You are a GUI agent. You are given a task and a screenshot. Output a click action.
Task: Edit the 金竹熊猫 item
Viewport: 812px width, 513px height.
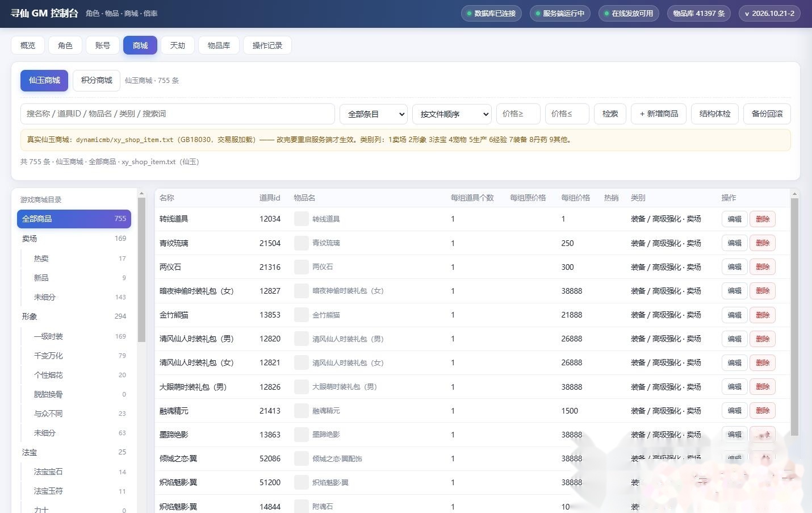[734, 315]
